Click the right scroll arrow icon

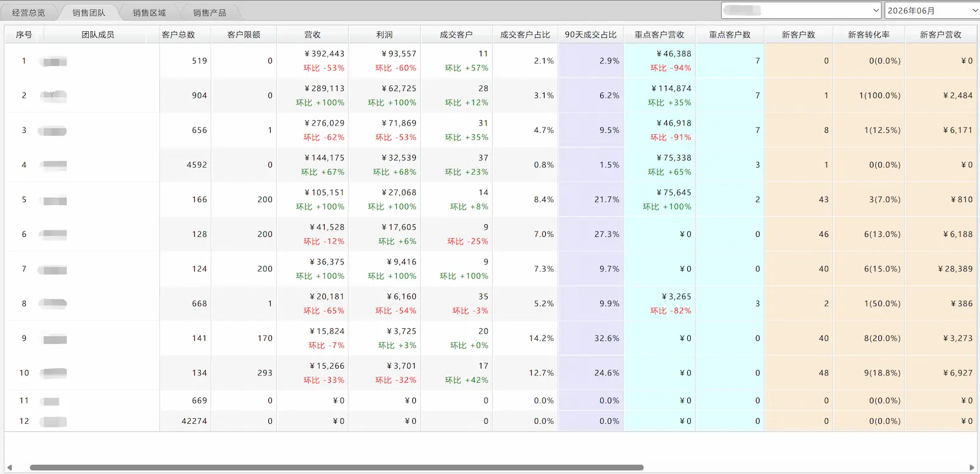coord(971,467)
